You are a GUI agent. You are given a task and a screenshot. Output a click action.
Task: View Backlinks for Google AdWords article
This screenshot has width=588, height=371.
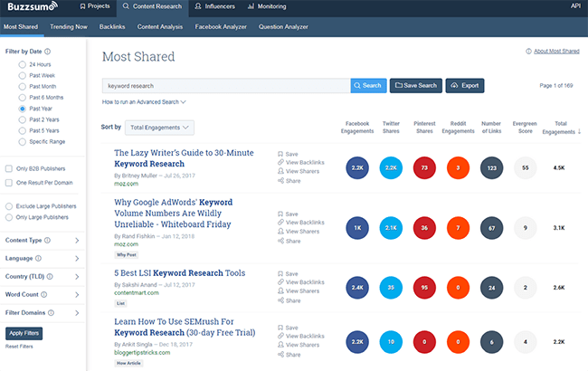[301, 223]
